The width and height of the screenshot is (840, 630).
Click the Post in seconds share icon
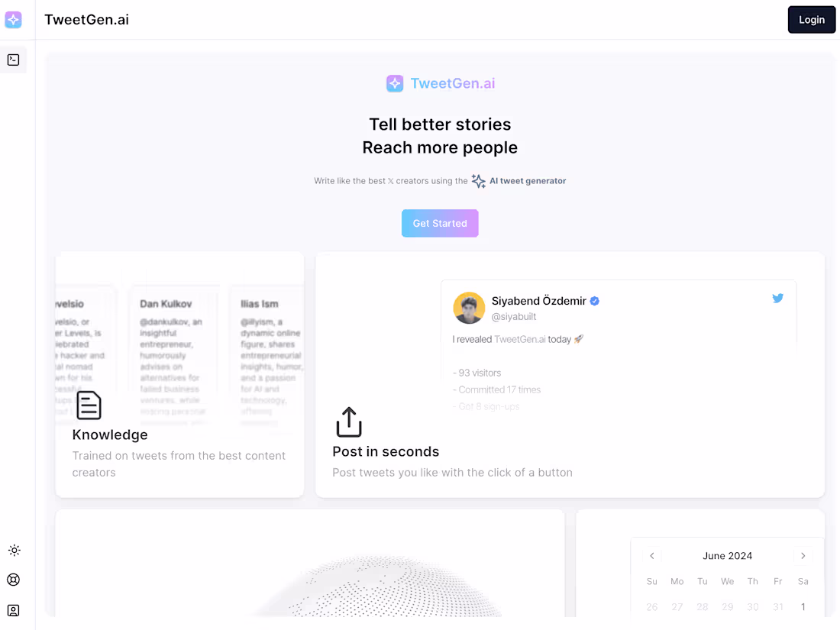click(349, 422)
